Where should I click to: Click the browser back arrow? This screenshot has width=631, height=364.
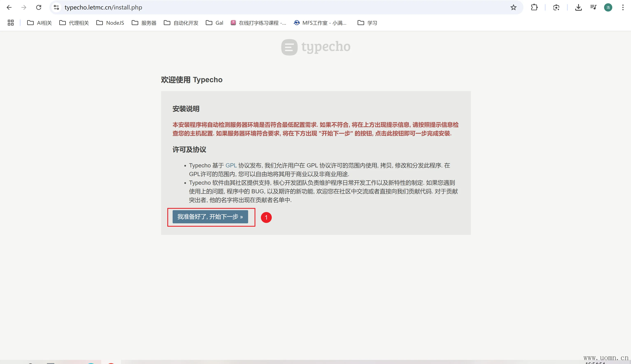point(9,7)
